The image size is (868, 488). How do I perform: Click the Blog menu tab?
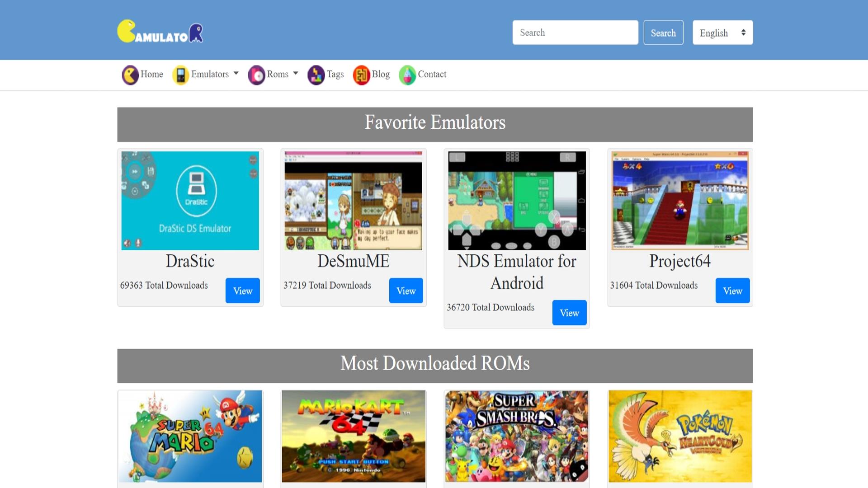(x=381, y=74)
